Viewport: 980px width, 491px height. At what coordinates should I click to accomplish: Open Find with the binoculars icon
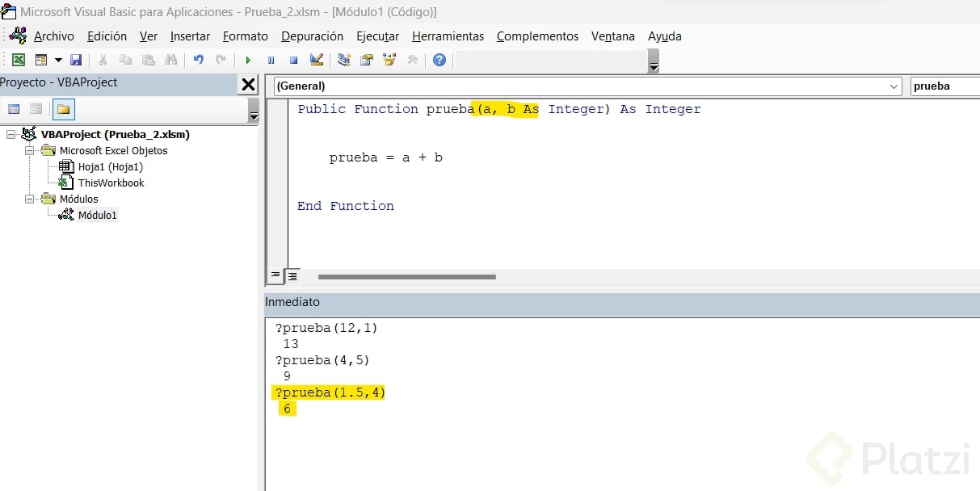170,60
